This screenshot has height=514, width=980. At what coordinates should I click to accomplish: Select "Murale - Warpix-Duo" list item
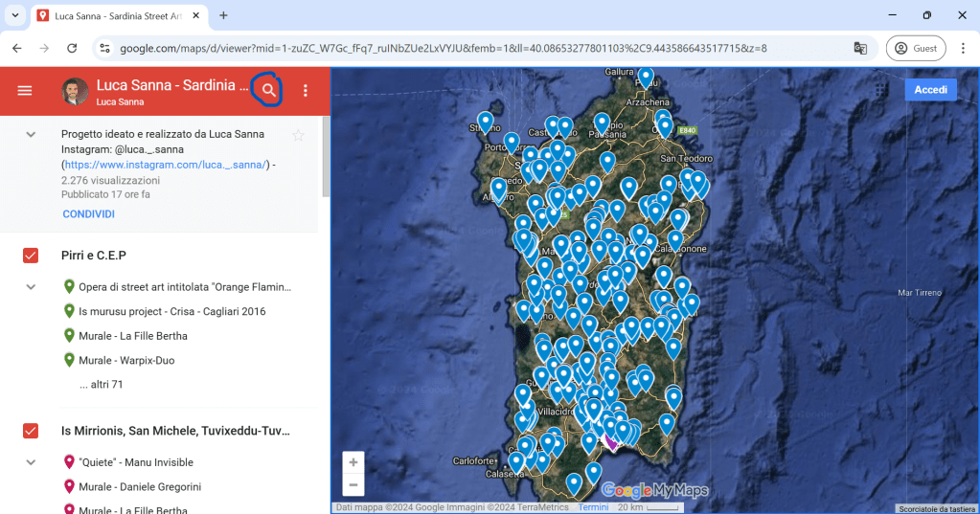126,361
